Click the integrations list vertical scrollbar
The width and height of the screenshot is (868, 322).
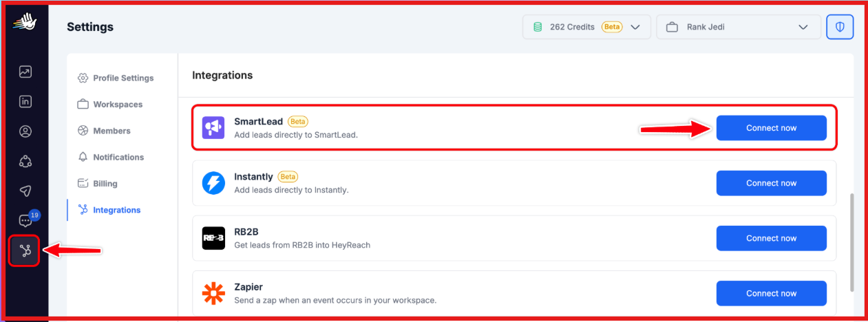pyautogui.click(x=852, y=241)
